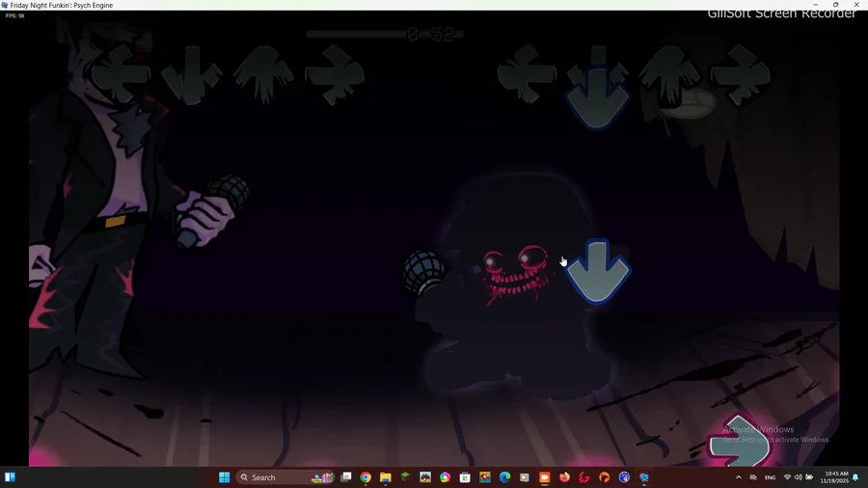Click the opponent's left strum arrow
868x488 pixels.
coord(121,73)
